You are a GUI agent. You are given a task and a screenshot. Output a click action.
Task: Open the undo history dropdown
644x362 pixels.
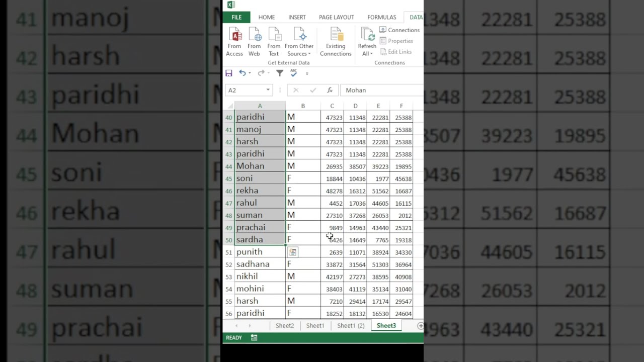tap(250, 73)
